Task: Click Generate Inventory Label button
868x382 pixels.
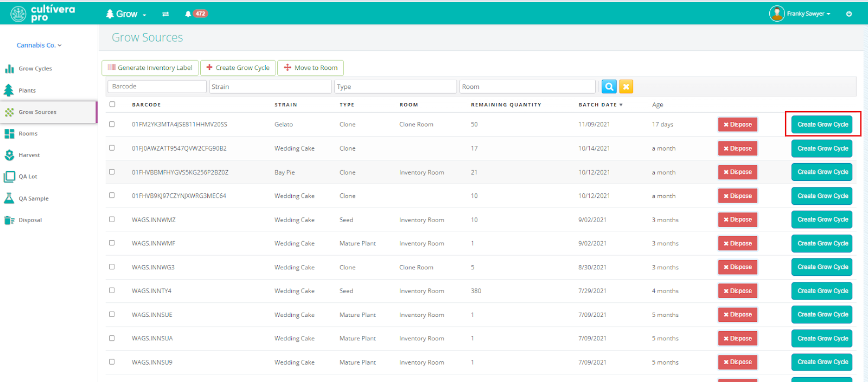Action: coord(150,68)
